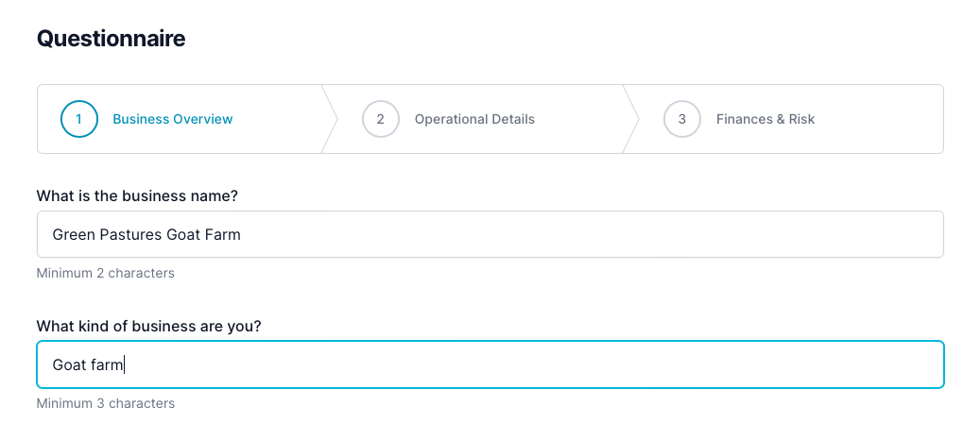The image size is (980, 440).
Task: Click the "Minimum 2 characters" hint text
Action: pos(105,273)
